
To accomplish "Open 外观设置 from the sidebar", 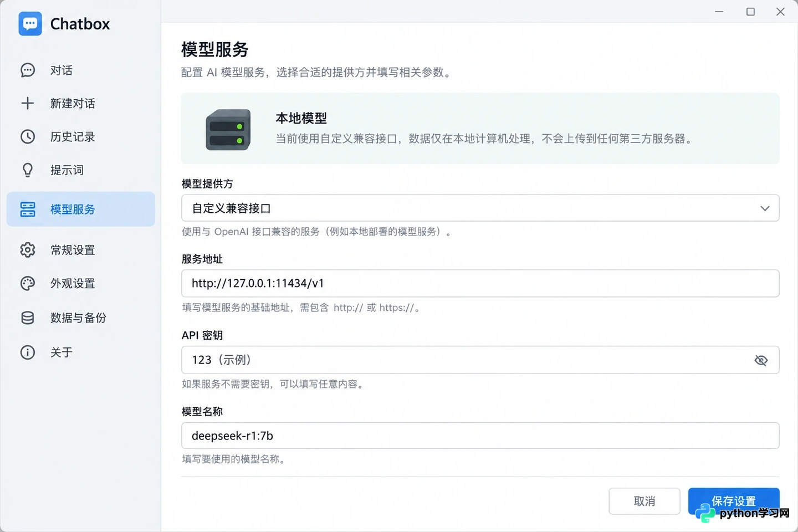I will coord(81,283).
